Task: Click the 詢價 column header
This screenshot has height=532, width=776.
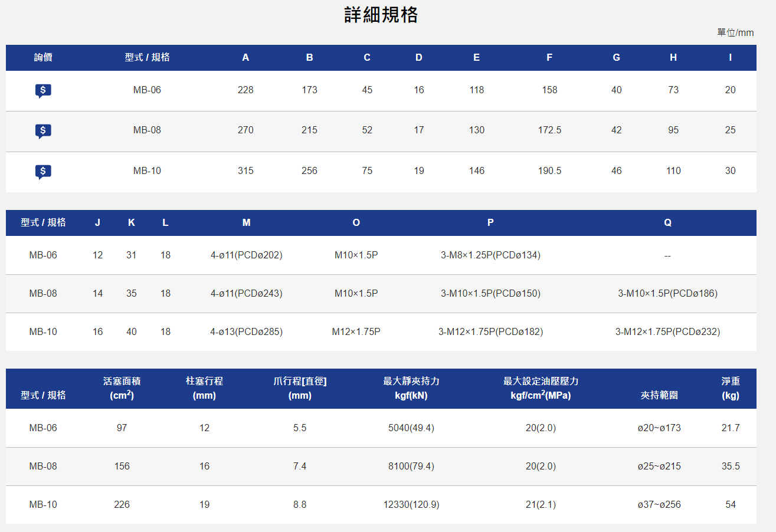Action: pos(43,58)
